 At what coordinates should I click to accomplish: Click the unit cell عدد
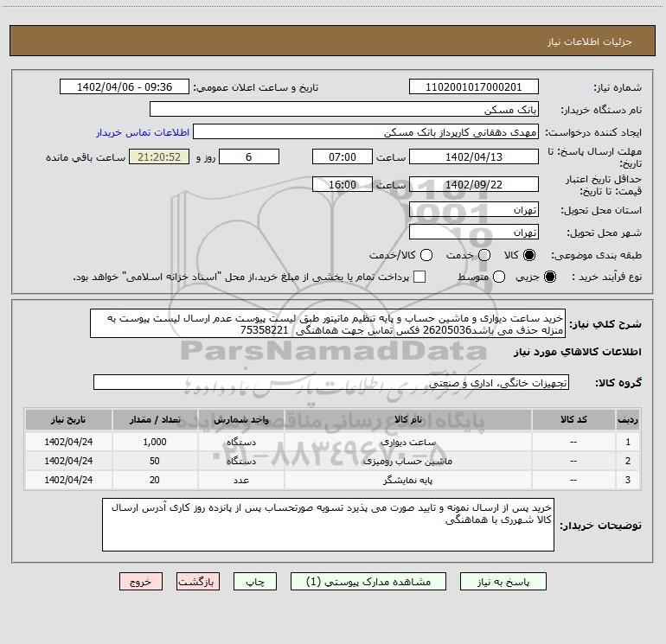tap(240, 480)
